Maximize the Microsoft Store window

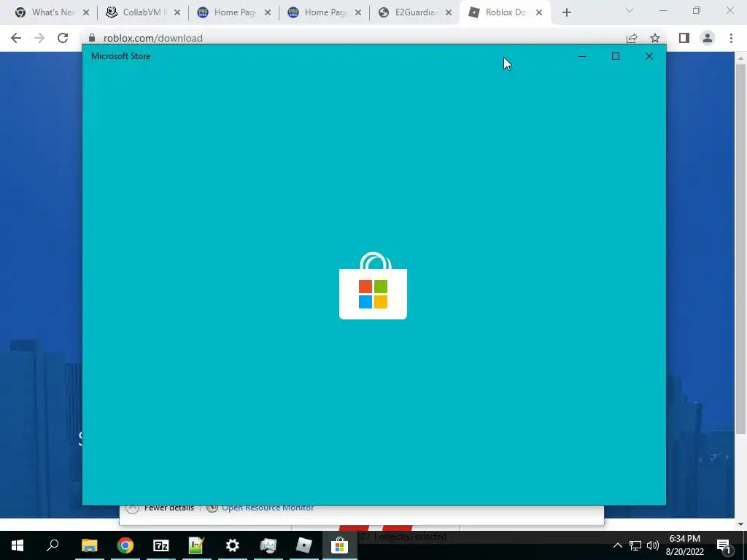[x=616, y=56]
